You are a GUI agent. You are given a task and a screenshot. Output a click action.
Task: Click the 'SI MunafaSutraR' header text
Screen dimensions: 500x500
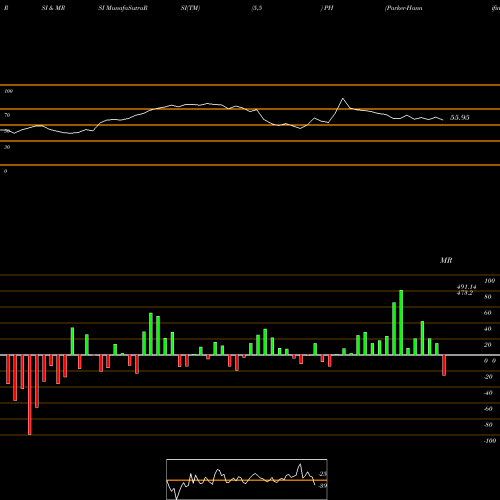coord(123,8)
